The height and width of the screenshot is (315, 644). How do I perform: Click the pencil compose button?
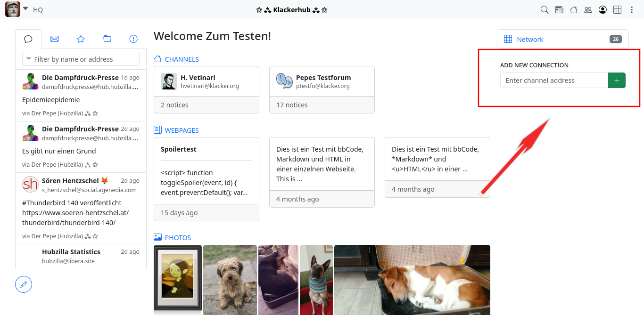[x=24, y=284]
